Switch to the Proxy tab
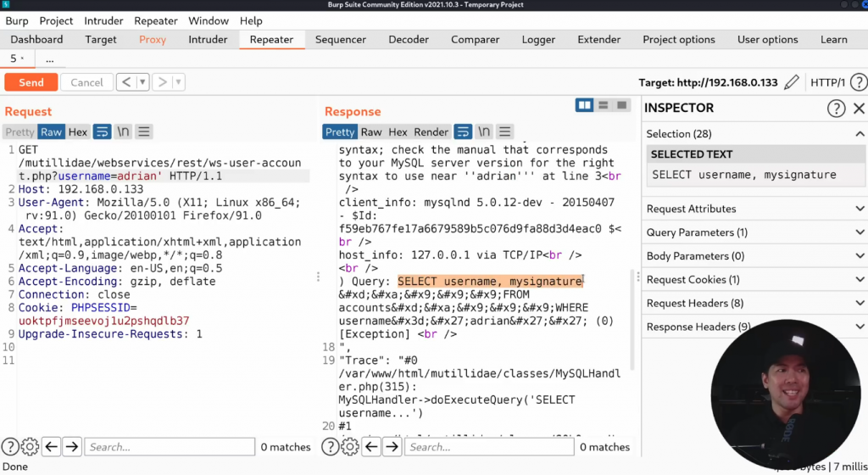The width and height of the screenshot is (868, 475). coord(153,39)
